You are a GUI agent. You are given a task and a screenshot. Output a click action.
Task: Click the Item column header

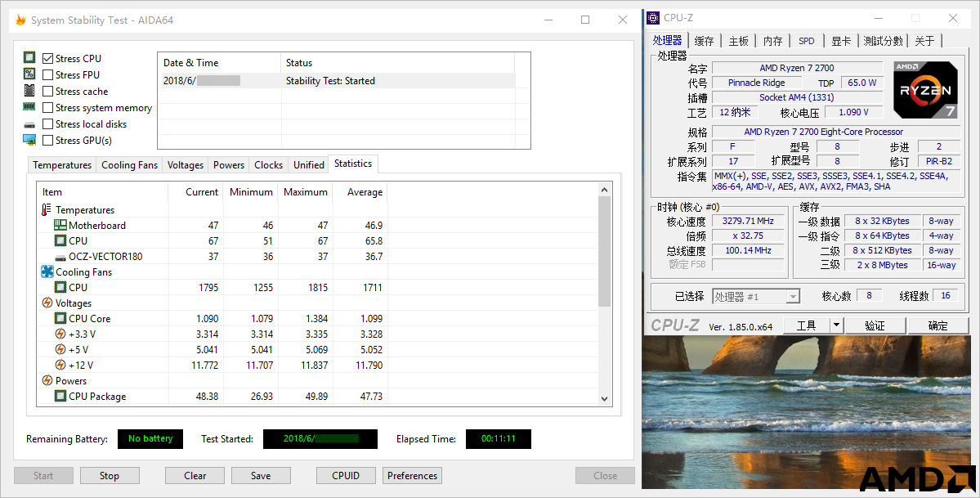click(102, 192)
